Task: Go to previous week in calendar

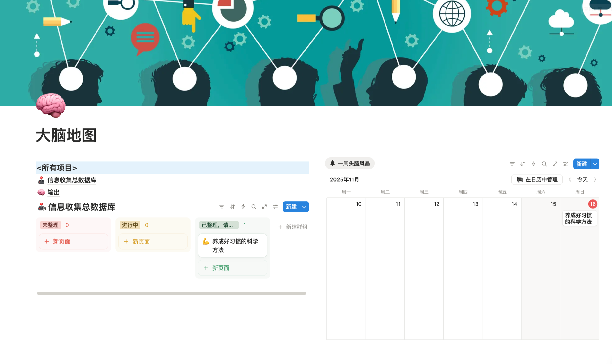Action: [x=570, y=180]
